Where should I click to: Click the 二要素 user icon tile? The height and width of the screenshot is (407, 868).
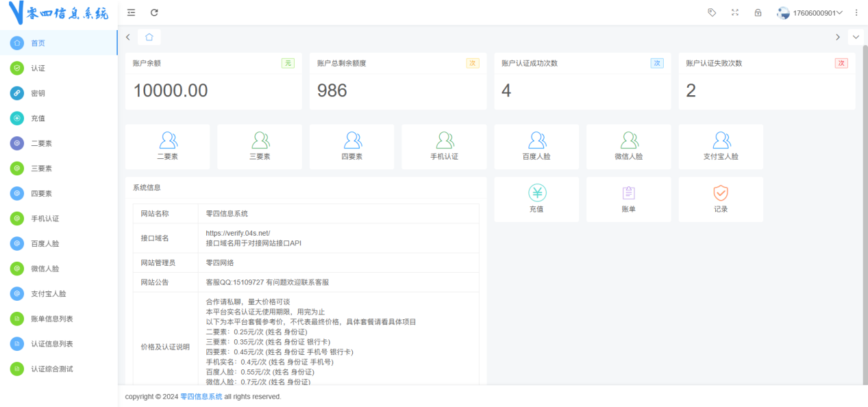click(x=167, y=146)
